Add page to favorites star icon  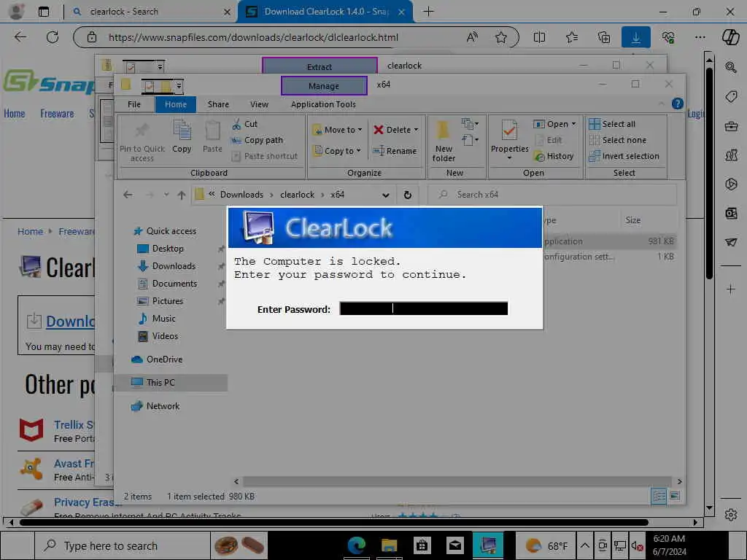[x=500, y=37]
